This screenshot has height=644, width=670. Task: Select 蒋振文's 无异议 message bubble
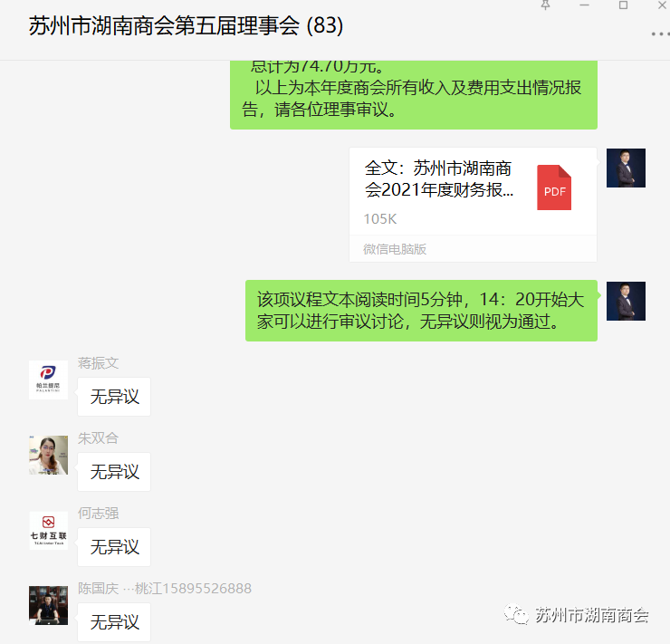(114, 397)
